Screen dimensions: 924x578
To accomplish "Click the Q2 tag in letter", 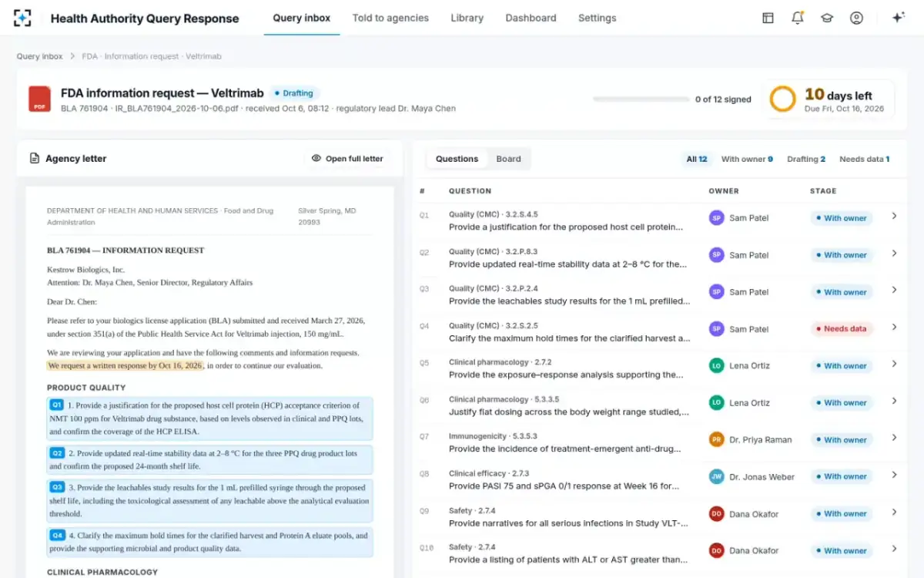I will (x=57, y=453).
